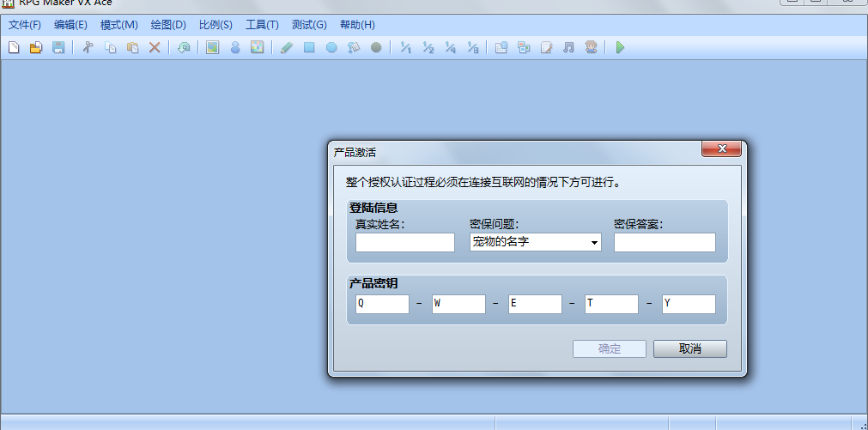Image resolution: width=868 pixels, height=430 pixels.
Task: Click the 密保答案 input field
Action: pyautogui.click(x=665, y=242)
